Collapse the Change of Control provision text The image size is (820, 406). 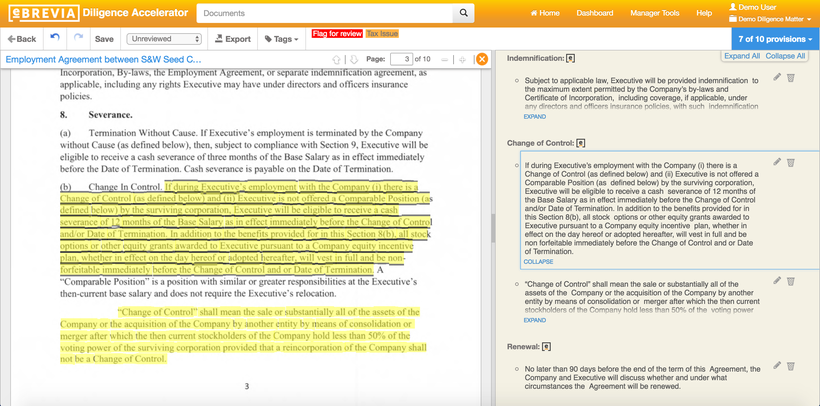pos(538,262)
